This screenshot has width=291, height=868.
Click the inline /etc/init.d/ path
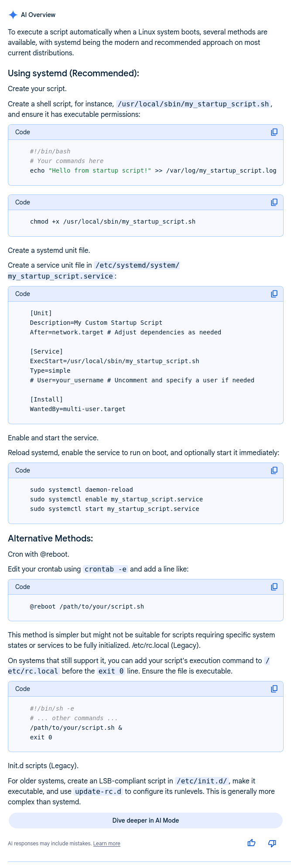(x=202, y=781)
